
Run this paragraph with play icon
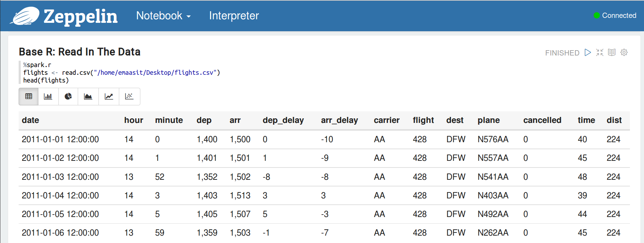[x=588, y=52]
